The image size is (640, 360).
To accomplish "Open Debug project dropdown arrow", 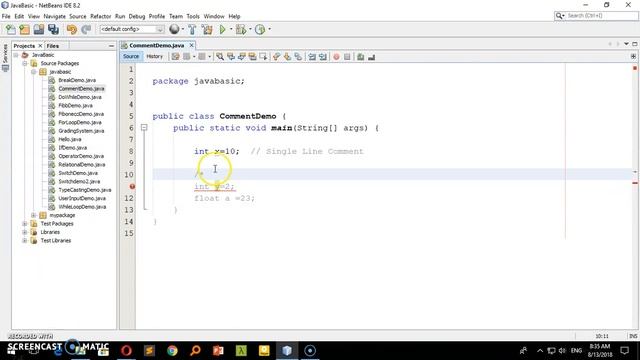I will click(x=250, y=29).
